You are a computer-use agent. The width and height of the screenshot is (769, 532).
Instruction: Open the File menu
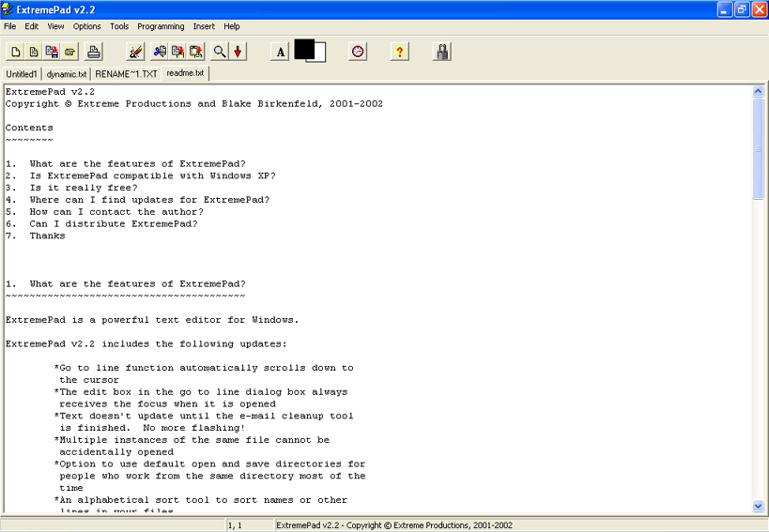coord(9,26)
